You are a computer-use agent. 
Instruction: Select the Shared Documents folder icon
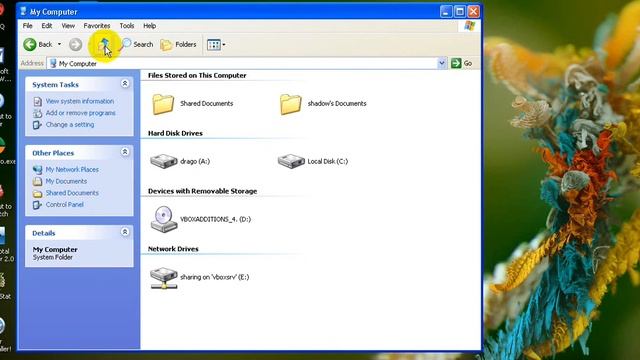[x=163, y=104]
